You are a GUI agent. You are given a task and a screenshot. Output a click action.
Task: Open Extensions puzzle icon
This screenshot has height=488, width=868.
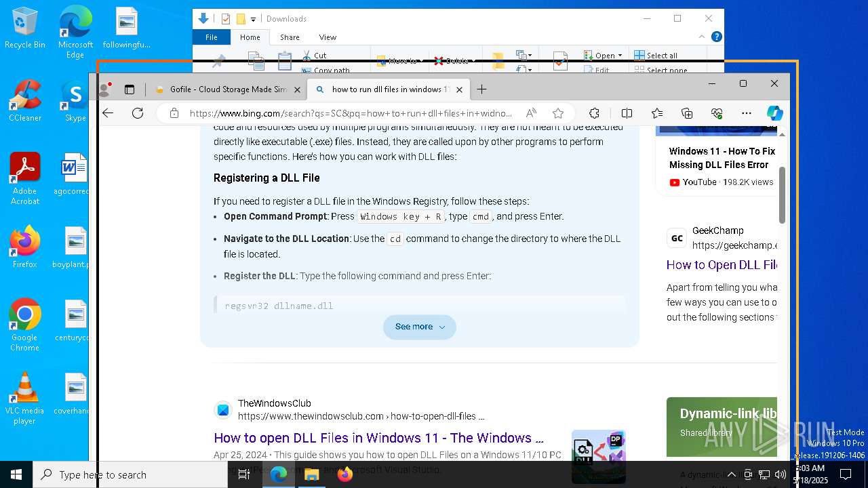[x=594, y=113]
